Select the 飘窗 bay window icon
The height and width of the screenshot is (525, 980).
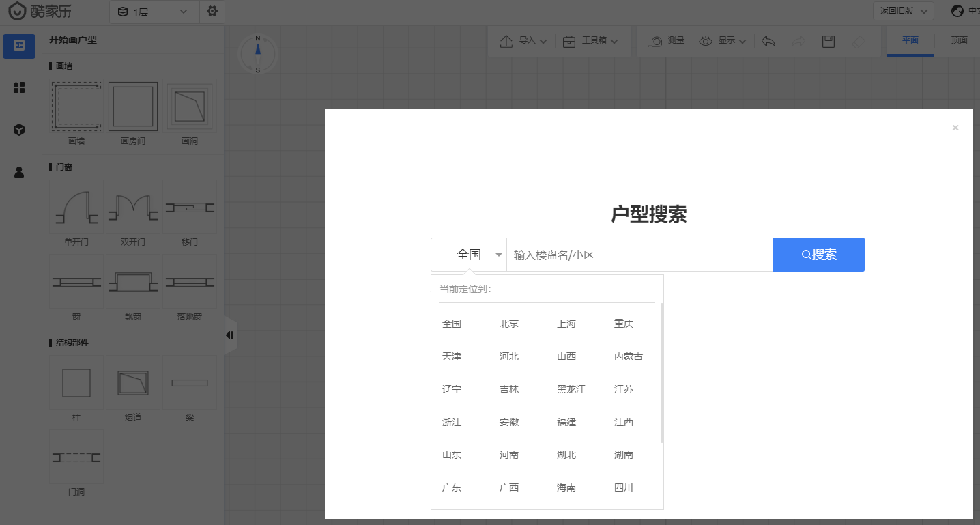pos(133,281)
